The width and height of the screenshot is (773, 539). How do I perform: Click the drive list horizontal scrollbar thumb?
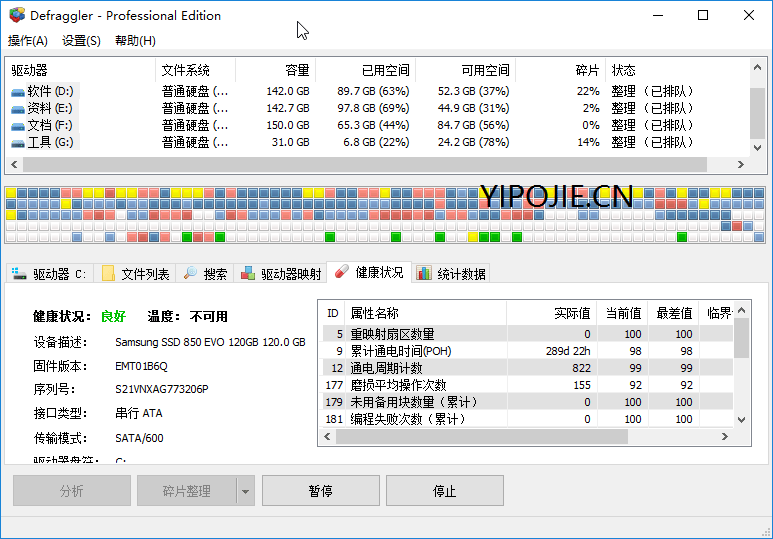pos(365,164)
